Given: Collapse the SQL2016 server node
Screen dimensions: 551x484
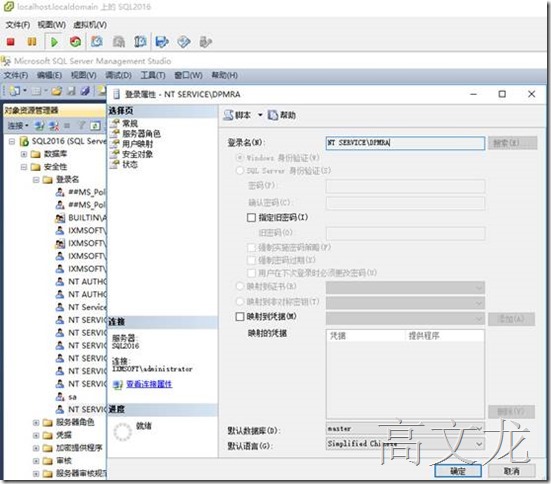Looking at the screenshot, I should coord(12,141).
